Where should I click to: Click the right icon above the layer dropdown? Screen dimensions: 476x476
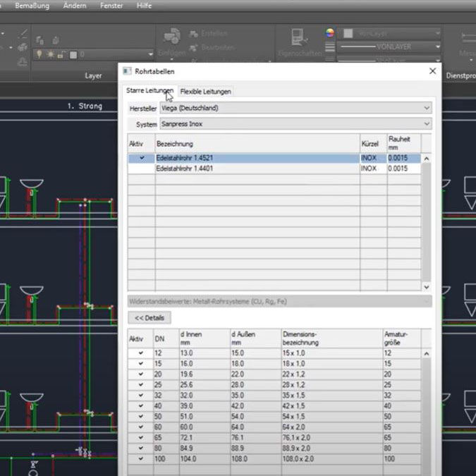[55, 40]
